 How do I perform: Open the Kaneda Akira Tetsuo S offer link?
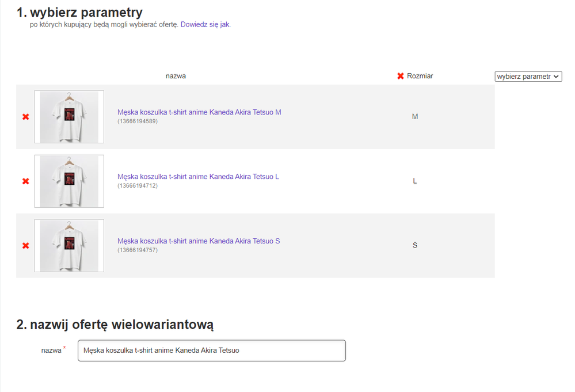coord(199,241)
